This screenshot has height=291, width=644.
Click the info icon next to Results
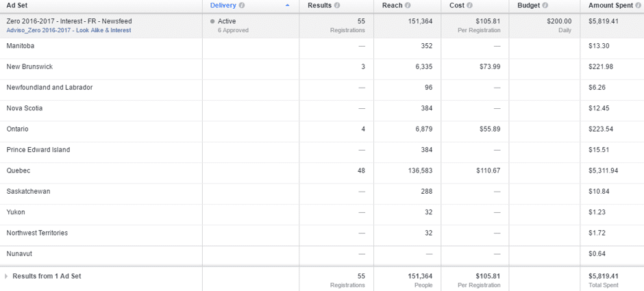(x=337, y=5)
